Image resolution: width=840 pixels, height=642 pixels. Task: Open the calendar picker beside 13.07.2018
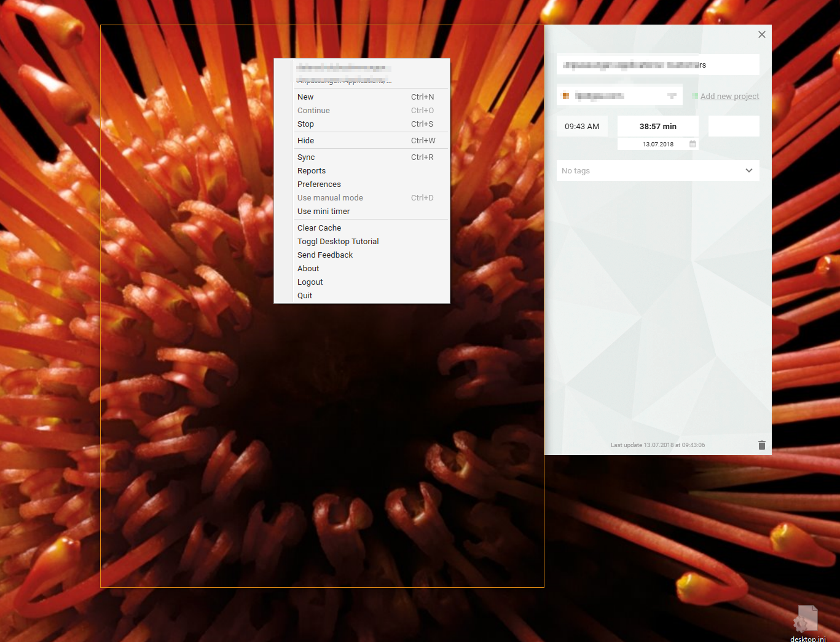tap(693, 144)
